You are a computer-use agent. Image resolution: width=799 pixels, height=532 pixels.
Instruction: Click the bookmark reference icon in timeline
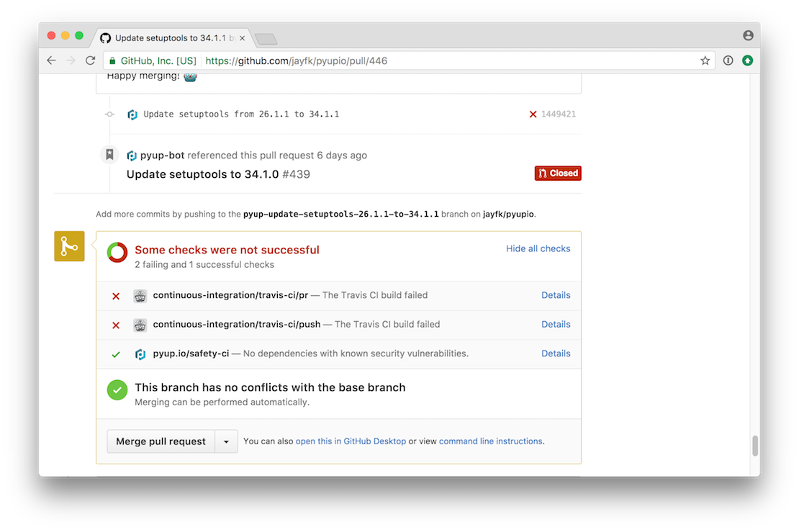(109, 154)
